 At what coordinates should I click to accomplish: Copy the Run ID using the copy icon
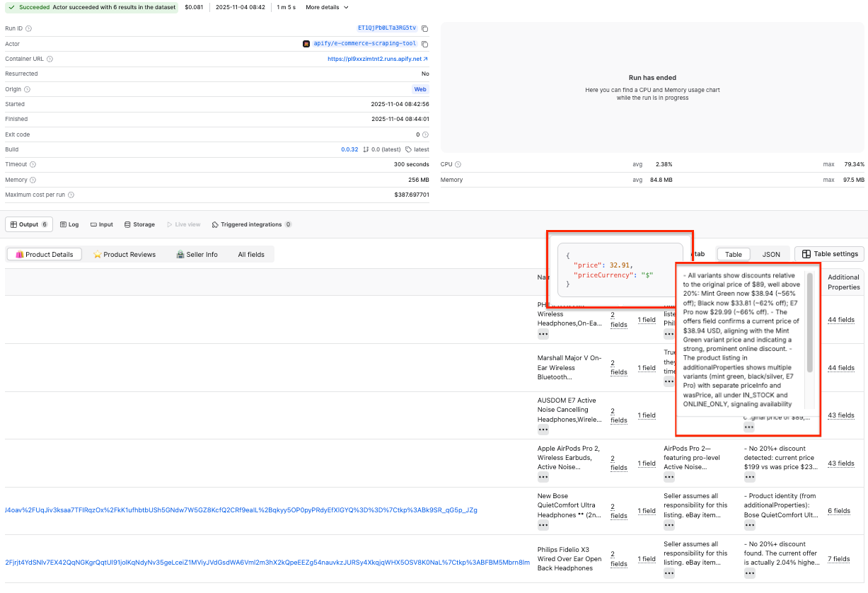(423, 28)
